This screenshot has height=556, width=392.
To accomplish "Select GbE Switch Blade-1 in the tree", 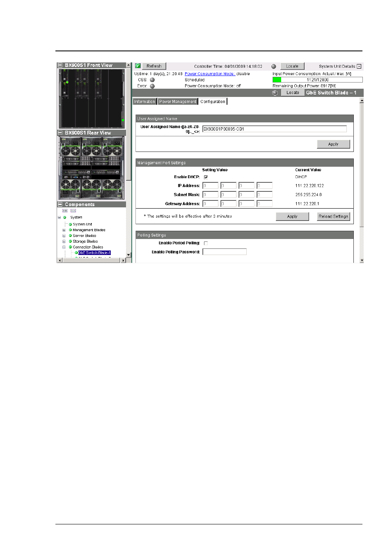I will tap(94, 253).
